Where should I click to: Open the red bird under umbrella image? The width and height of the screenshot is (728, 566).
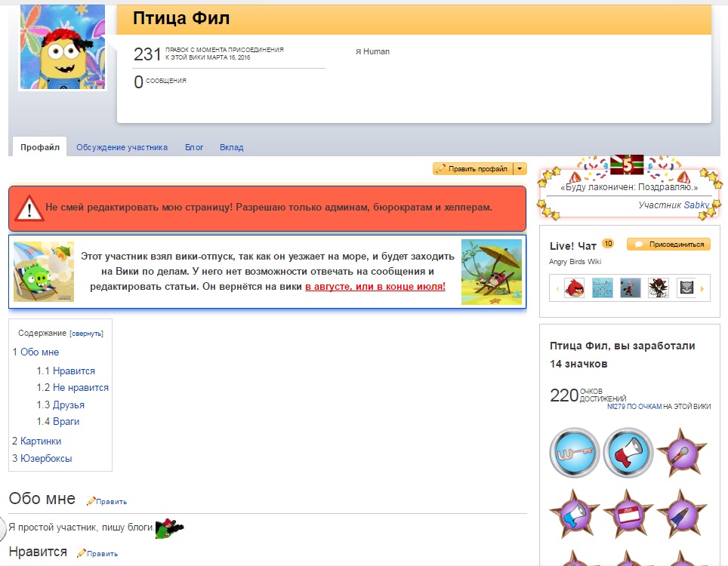492,272
